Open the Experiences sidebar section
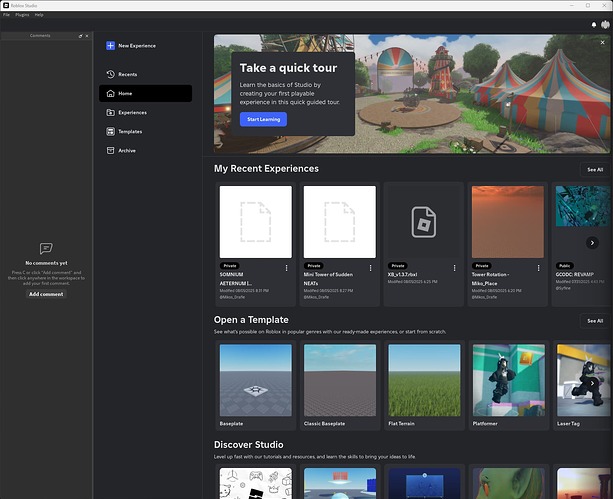This screenshot has width=613, height=499. (145, 113)
